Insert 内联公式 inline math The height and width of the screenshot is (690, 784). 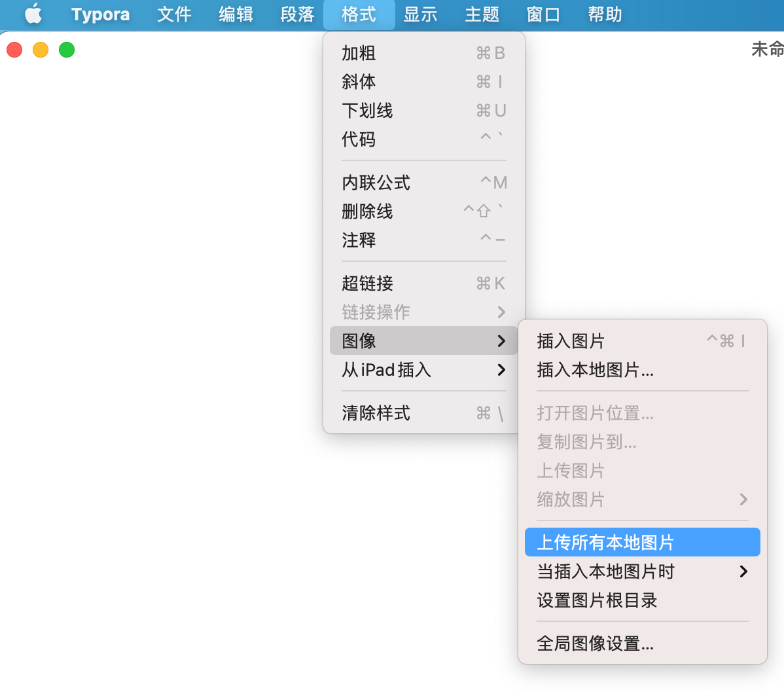click(x=423, y=183)
